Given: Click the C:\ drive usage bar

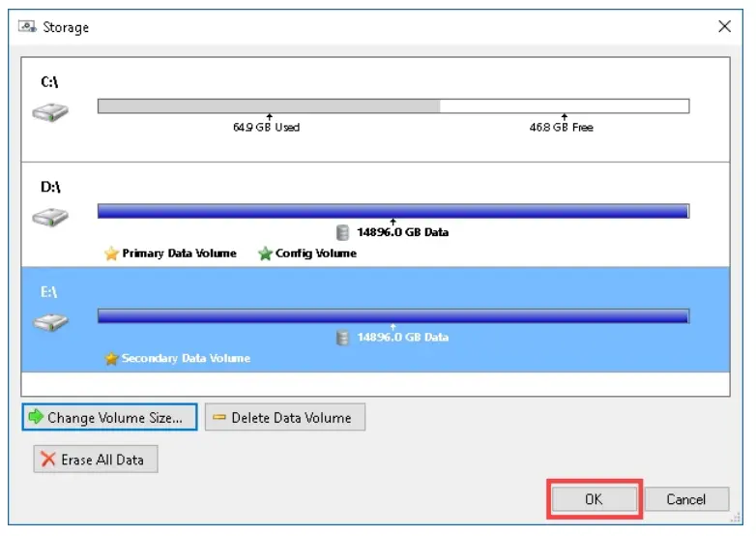Looking at the screenshot, I should [393, 106].
